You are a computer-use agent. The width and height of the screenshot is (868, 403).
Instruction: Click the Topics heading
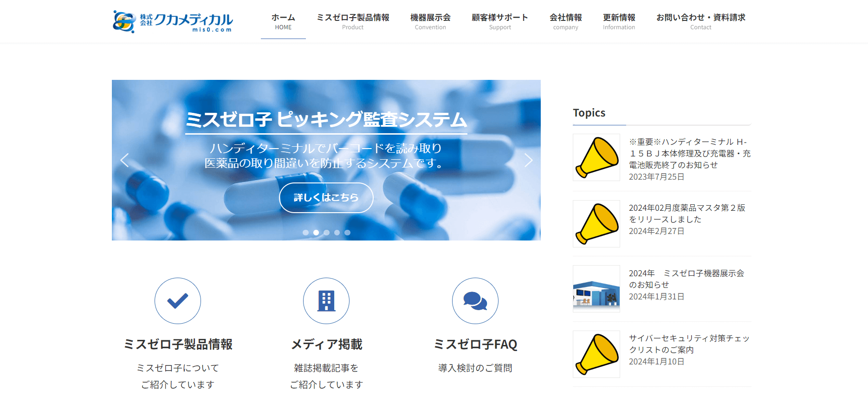tap(589, 113)
